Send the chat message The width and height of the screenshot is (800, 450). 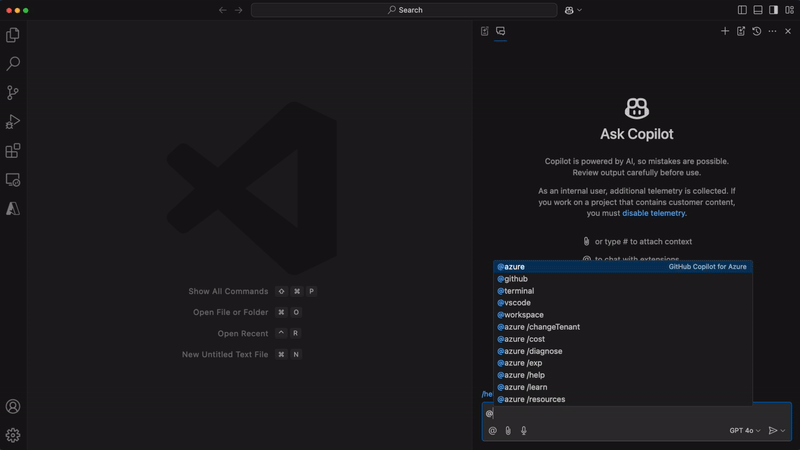(x=772, y=431)
